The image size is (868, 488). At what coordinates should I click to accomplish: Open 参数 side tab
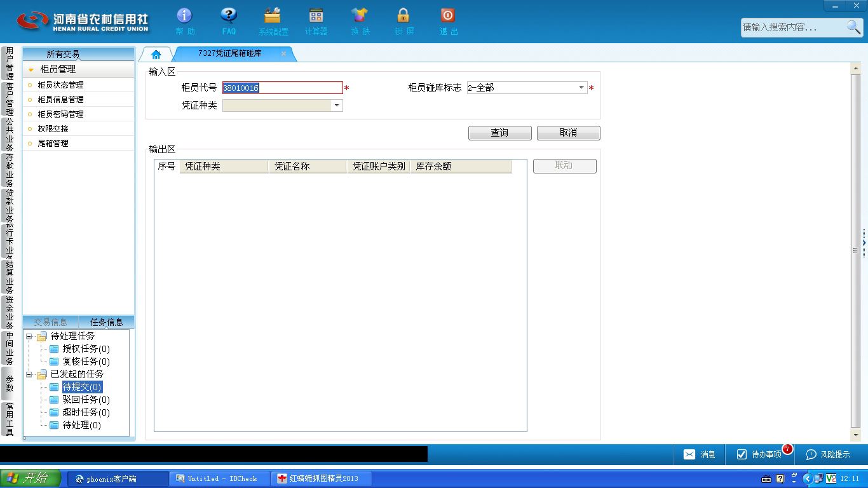tap(9, 383)
